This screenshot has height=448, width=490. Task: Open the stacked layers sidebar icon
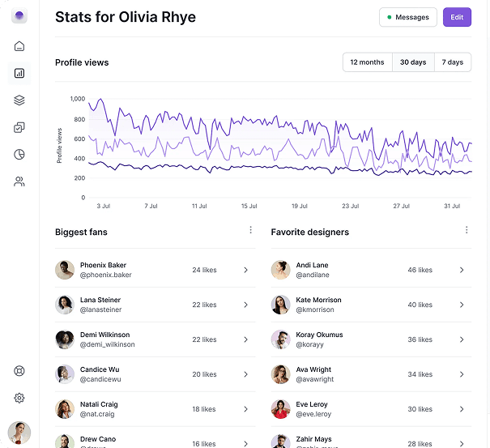click(19, 100)
